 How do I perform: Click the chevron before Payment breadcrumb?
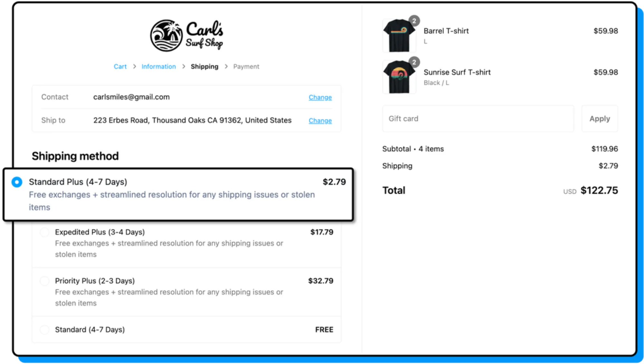pos(226,67)
